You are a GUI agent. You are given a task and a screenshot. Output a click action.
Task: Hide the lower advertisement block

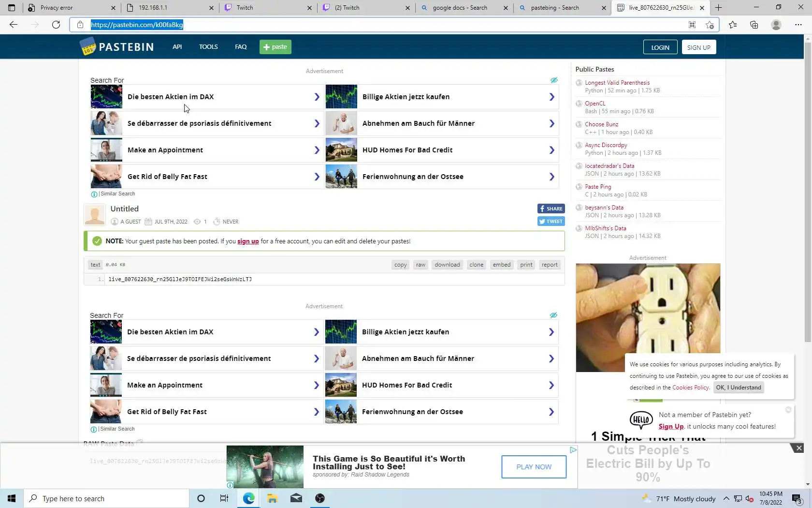click(553, 315)
